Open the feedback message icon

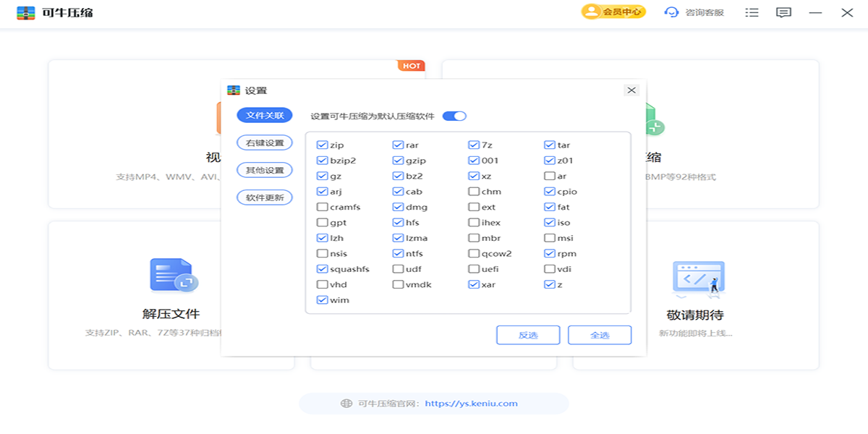point(783,13)
